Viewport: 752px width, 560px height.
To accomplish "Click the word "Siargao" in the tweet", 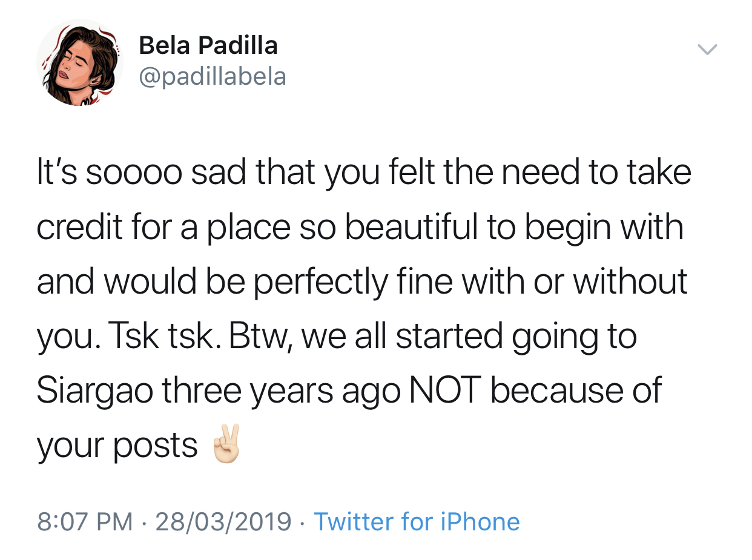I will point(94,390).
